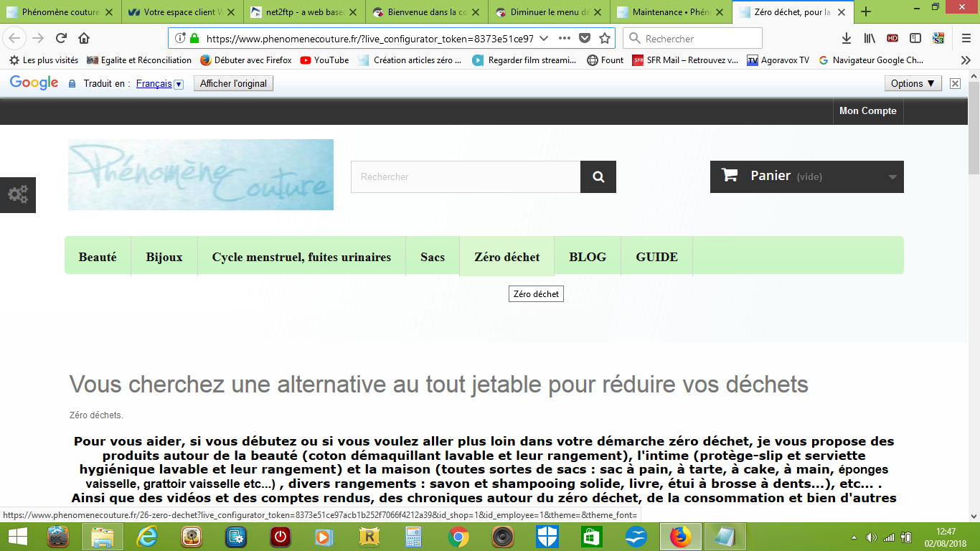Click the Firefox reload page icon

pos(62,39)
